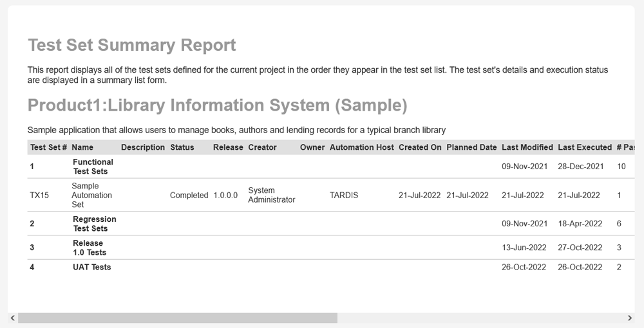Click the Automation Host column header
The height and width of the screenshot is (328, 644).
[361, 147]
